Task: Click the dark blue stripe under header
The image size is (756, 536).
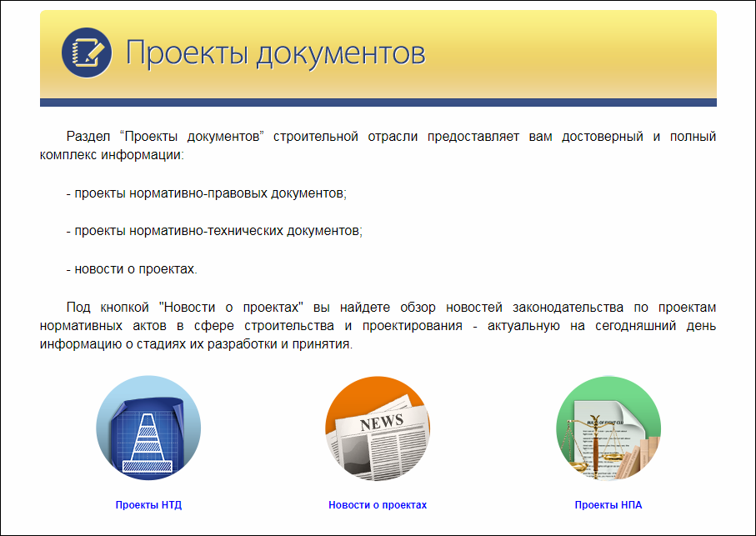Action: [x=378, y=103]
